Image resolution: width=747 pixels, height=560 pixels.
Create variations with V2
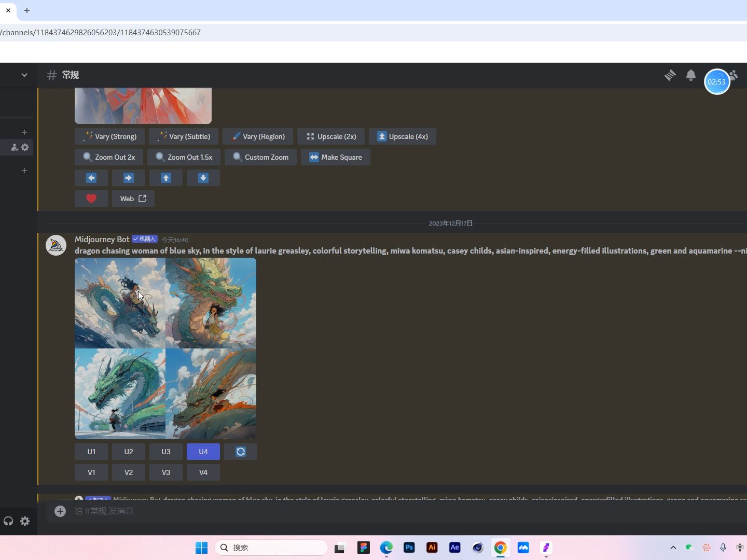129,472
